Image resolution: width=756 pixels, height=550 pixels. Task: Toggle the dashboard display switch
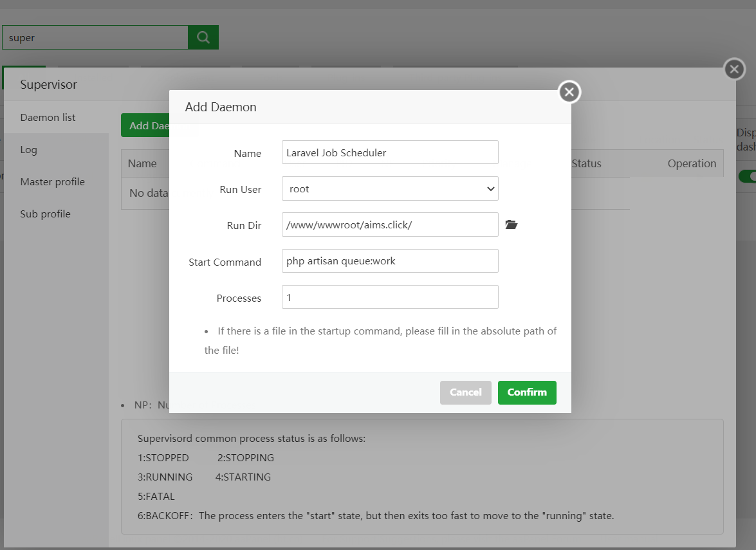tap(747, 176)
